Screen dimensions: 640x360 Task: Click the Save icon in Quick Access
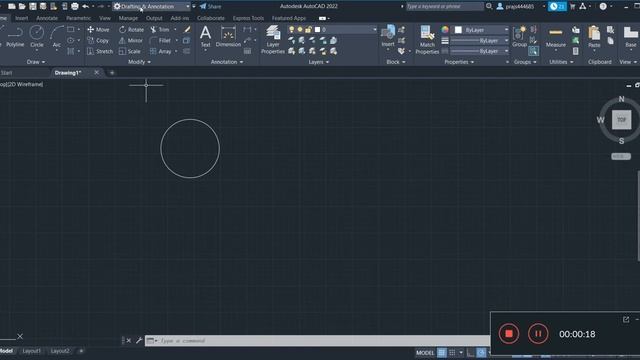click(32, 6)
